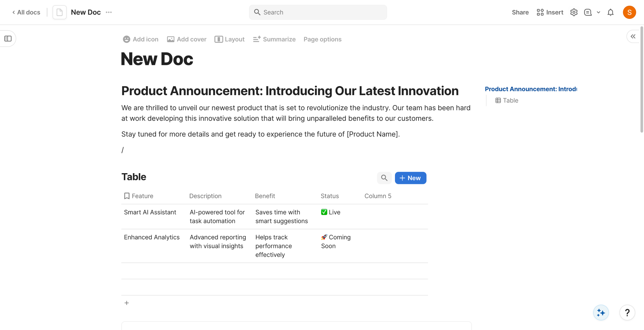
Task: Jump to Table in the outline
Action: click(510, 100)
